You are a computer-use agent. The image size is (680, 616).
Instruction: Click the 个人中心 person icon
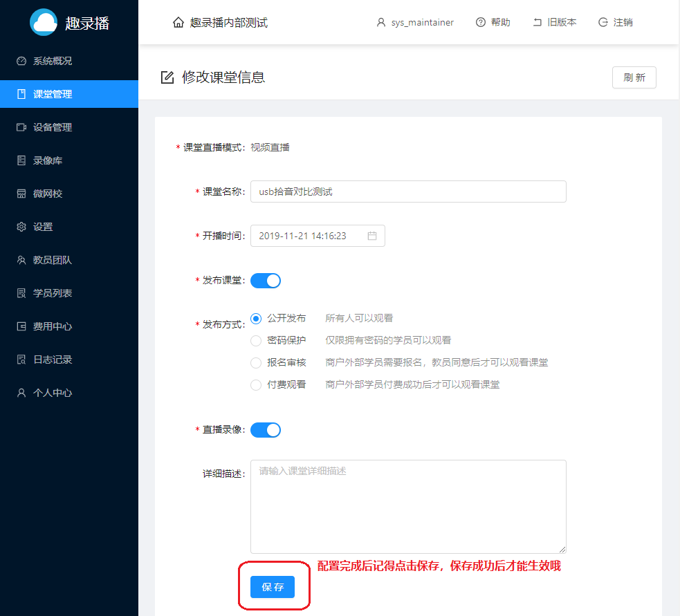tap(21, 393)
